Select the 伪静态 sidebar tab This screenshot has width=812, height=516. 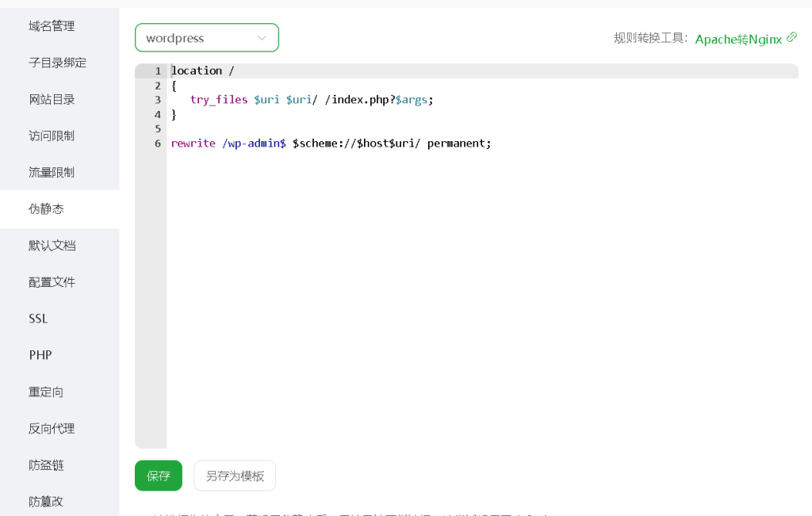coord(46,209)
